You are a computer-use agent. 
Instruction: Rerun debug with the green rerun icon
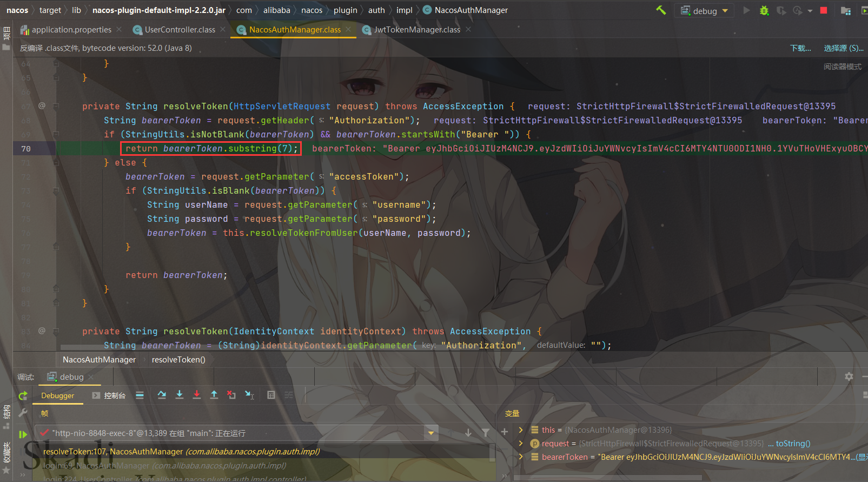click(x=23, y=396)
